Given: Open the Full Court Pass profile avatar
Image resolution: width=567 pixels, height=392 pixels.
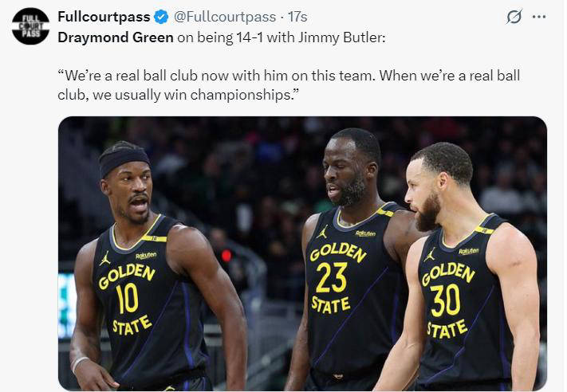Looking at the screenshot, I should (30, 26).
